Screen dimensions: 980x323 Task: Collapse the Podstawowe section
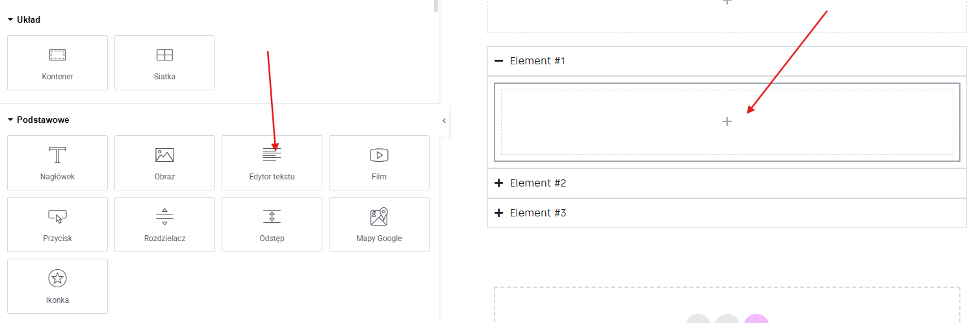(x=38, y=120)
